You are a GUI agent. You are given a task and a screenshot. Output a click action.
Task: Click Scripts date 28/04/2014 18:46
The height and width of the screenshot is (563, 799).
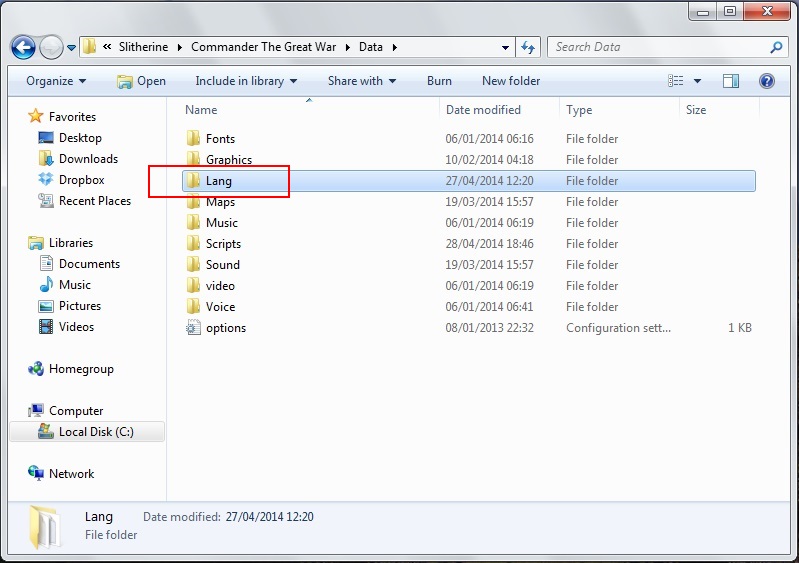tap(489, 244)
